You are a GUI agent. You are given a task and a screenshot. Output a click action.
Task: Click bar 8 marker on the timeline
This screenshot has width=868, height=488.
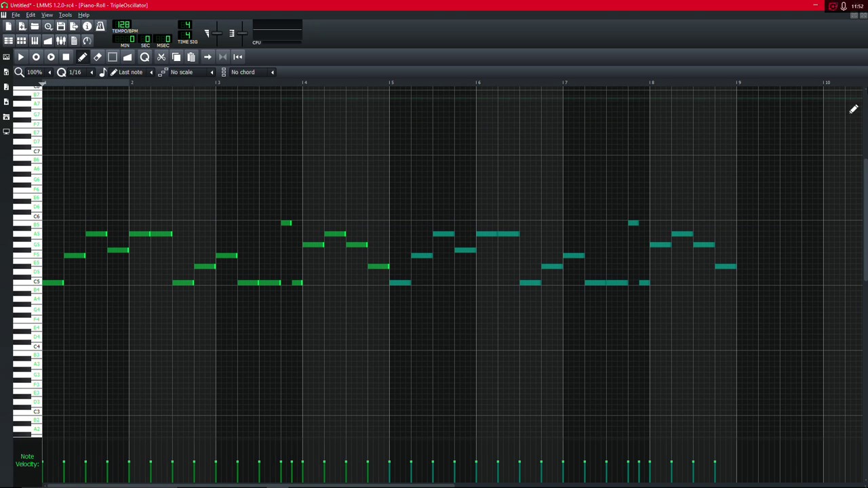click(652, 83)
